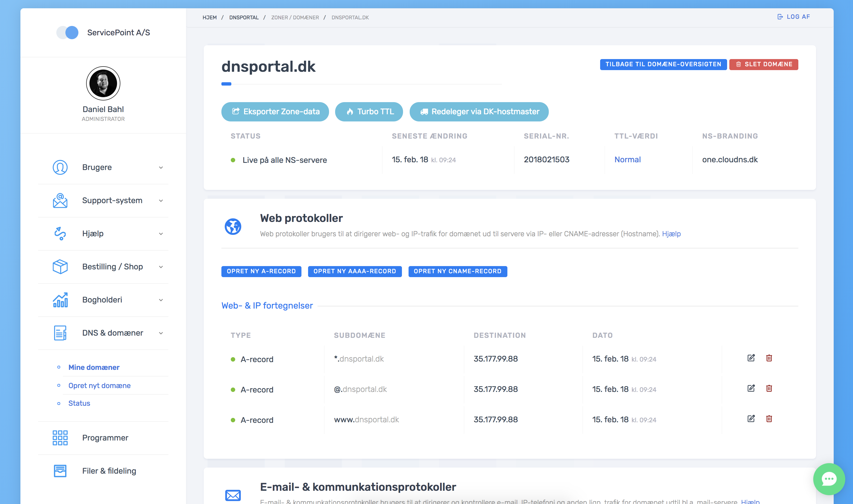This screenshot has width=853, height=504.
Task: Click Daniel Bahl profile avatar
Action: [103, 83]
